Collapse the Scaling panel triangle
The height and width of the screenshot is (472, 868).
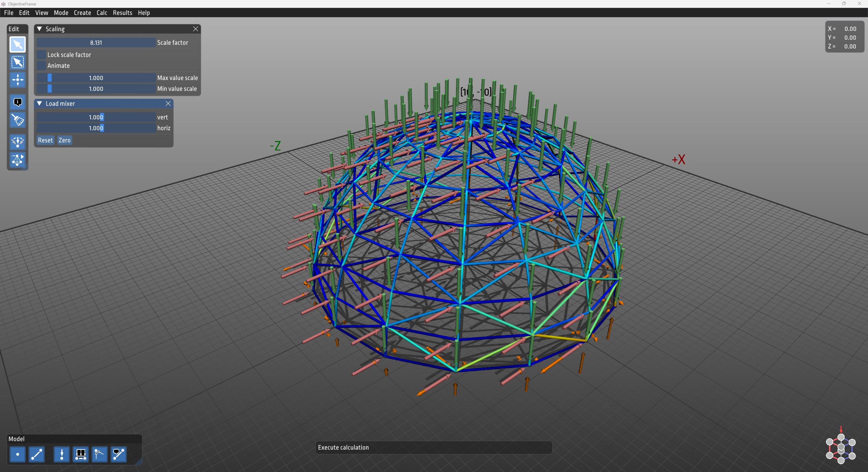coord(39,29)
